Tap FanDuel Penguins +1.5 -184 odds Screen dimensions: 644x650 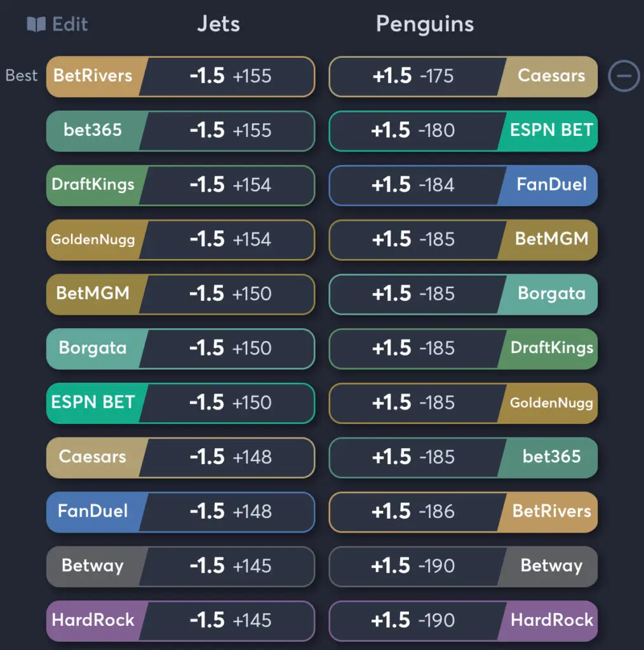click(x=463, y=185)
